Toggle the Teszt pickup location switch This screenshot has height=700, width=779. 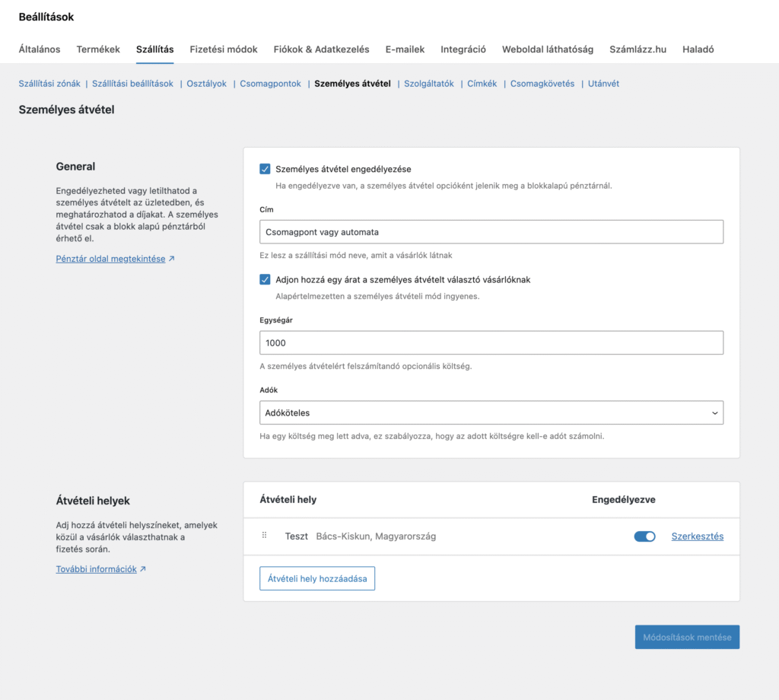(x=644, y=536)
